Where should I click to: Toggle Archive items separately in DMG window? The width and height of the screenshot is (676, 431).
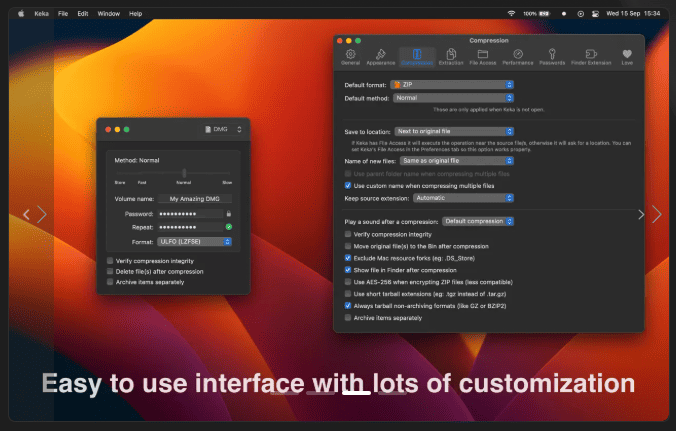(110, 282)
